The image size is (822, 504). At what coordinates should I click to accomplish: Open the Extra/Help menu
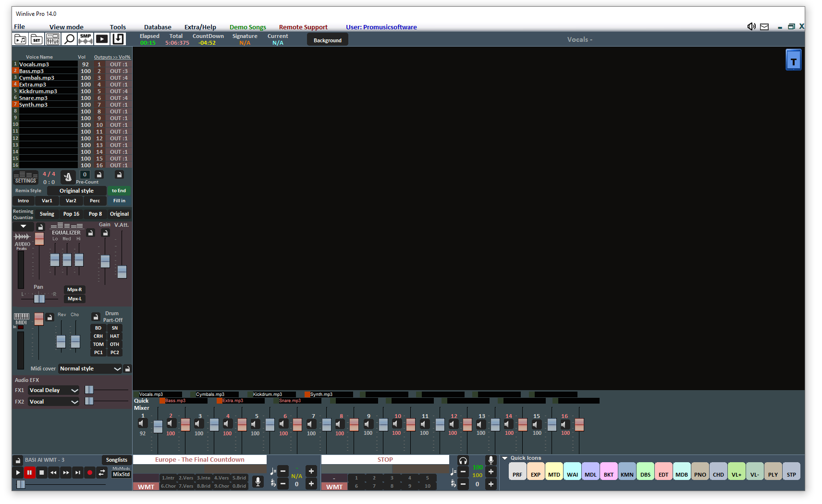coord(200,27)
